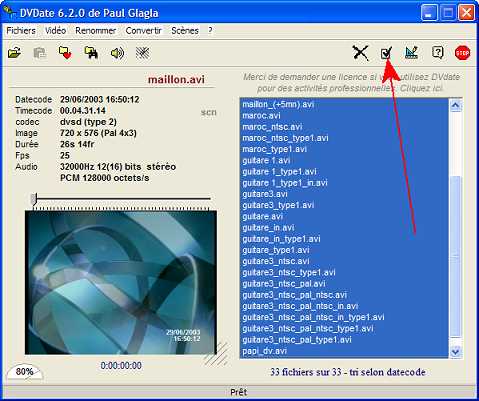Open the Scènes menu
The width and height of the screenshot is (479, 401).
click(185, 31)
